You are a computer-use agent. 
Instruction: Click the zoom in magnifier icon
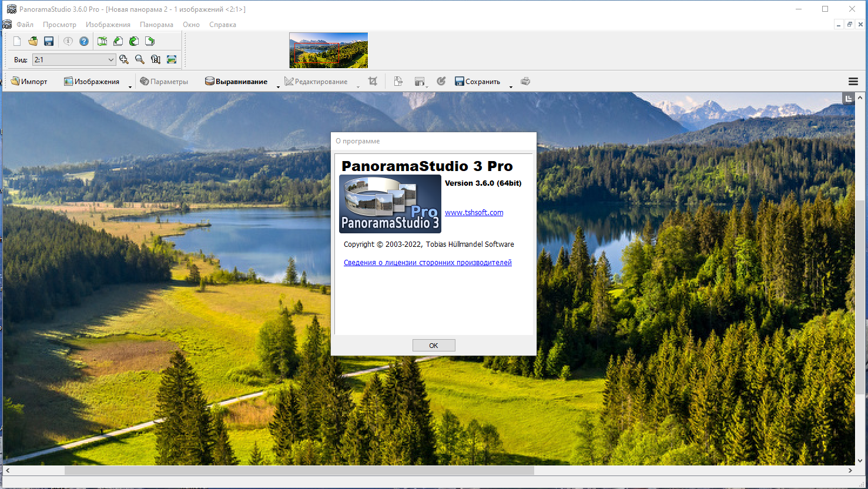coord(123,59)
